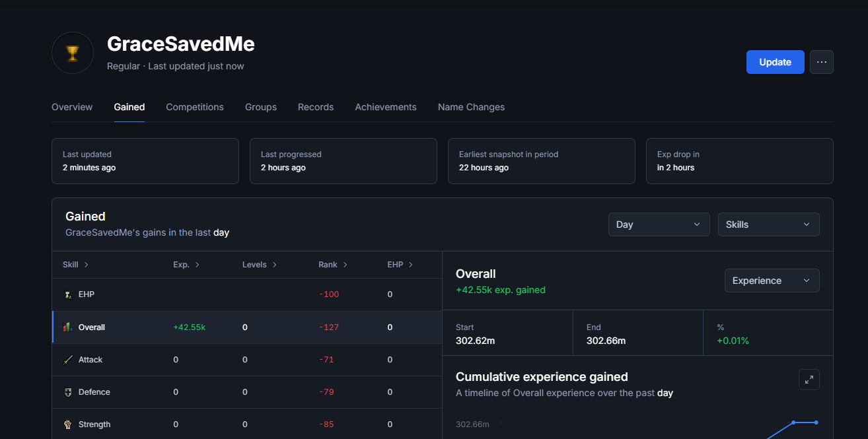Open the three-dot more options menu
The height and width of the screenshot is (439, 868).
click(x=821, y=62)
